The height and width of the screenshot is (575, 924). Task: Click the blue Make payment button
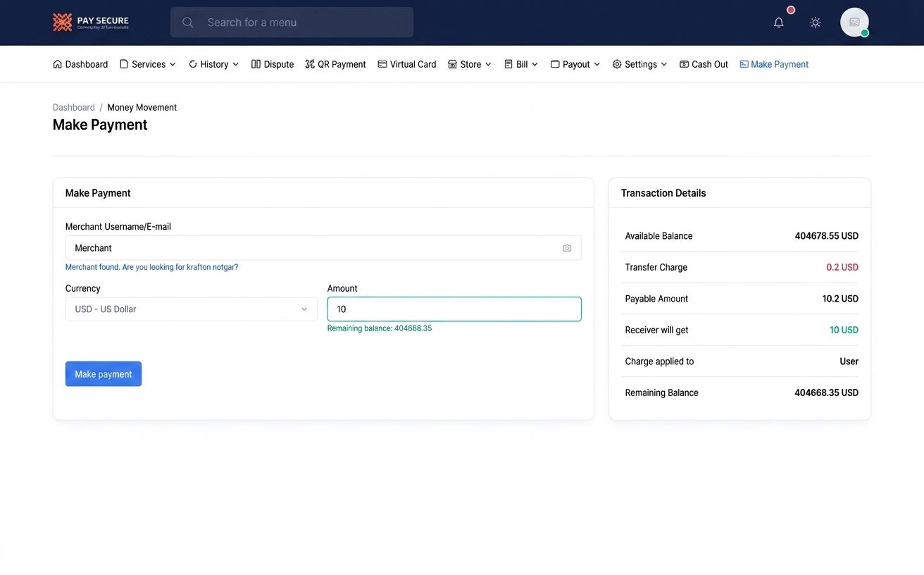pyautogui.click(x=104, y=374)
